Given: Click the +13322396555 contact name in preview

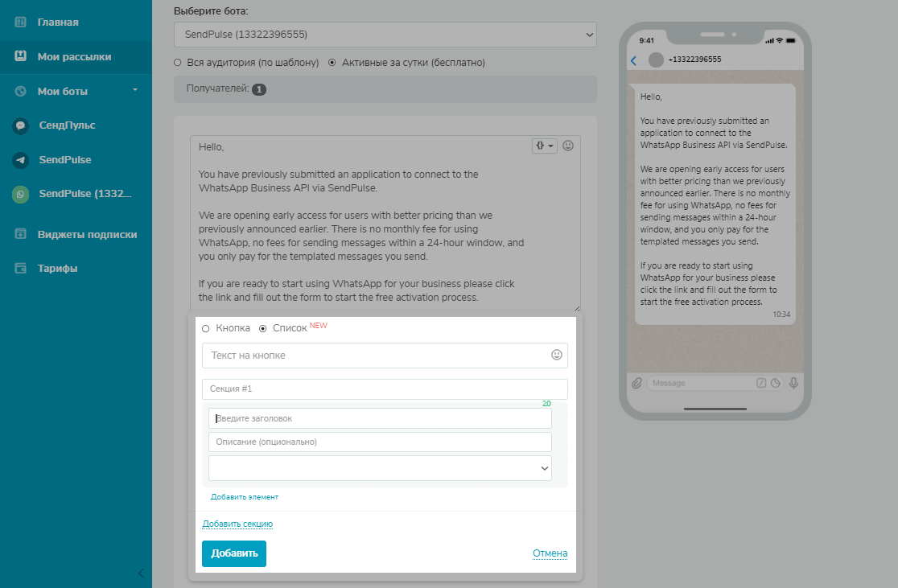Looking at the screenshot, I should [x=694, y=60].
